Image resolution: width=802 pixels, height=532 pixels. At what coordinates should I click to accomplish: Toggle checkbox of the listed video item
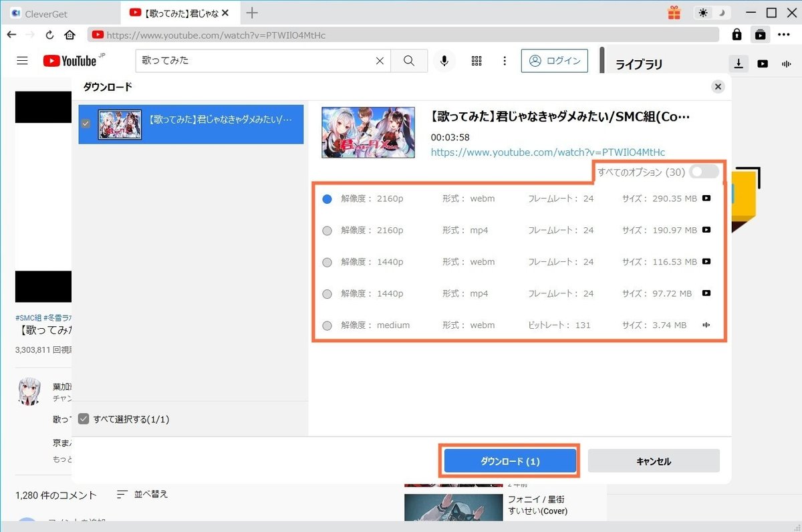click(x=85, y=124)
